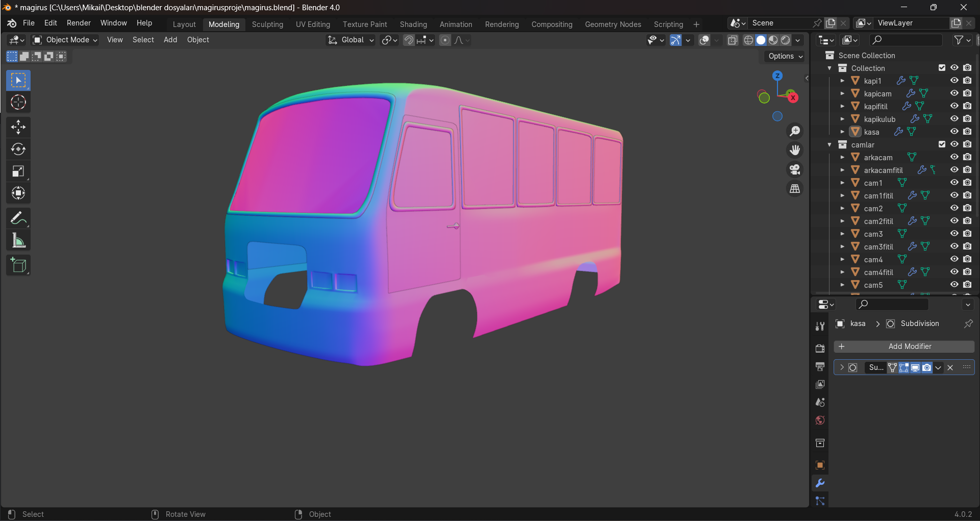Open the Particles properties tab
The width and height of the screenshot is (980, 521).
tap(820, 501)
